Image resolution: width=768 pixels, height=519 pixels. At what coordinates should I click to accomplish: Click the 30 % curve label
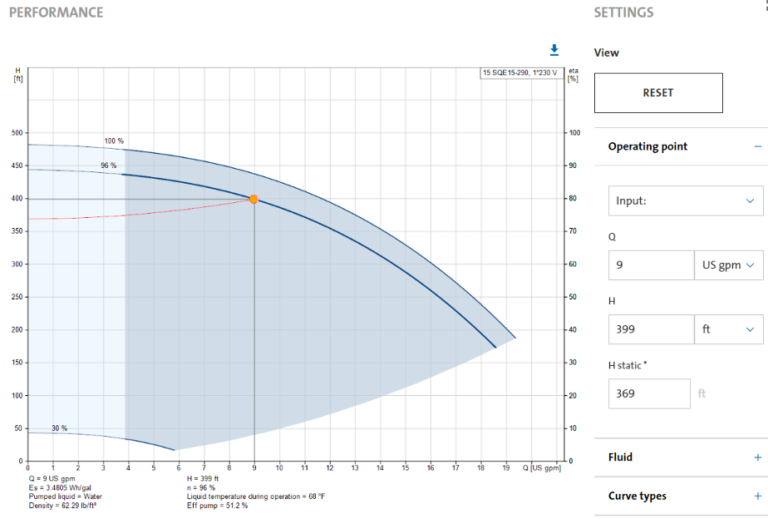(59, 428)
